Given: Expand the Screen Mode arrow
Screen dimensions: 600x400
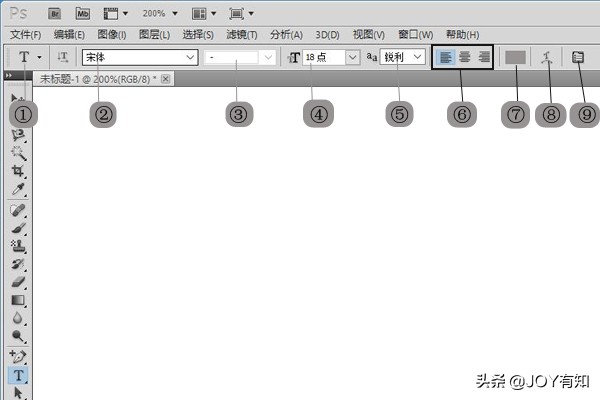Looking at the screenshot, I should [251, 14].
